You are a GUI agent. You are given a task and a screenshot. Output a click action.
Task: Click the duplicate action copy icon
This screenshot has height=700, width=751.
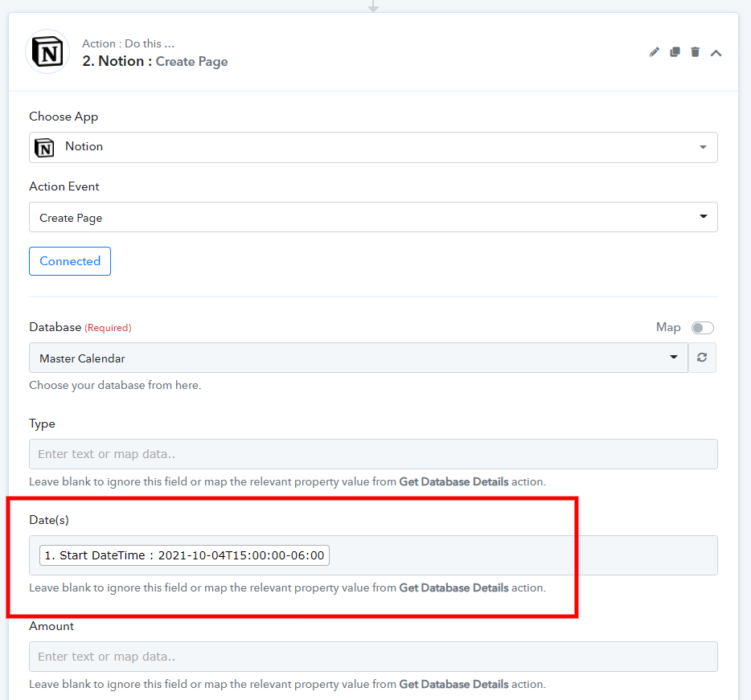tap(675, 51)
